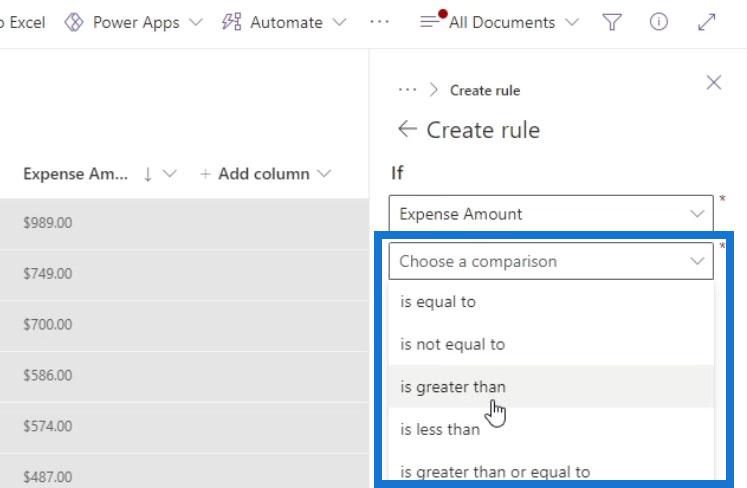Click the Automate flow icon
The height and width of the screenshot is (488, 747).
pyautogui.click(x=232, y=22)
